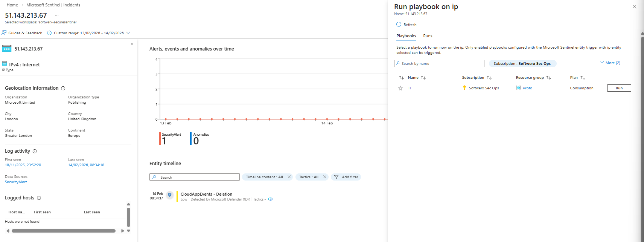Click the Logged hosts horizontal scrollbar
This screenshot has width=644, height=242.
63,231
